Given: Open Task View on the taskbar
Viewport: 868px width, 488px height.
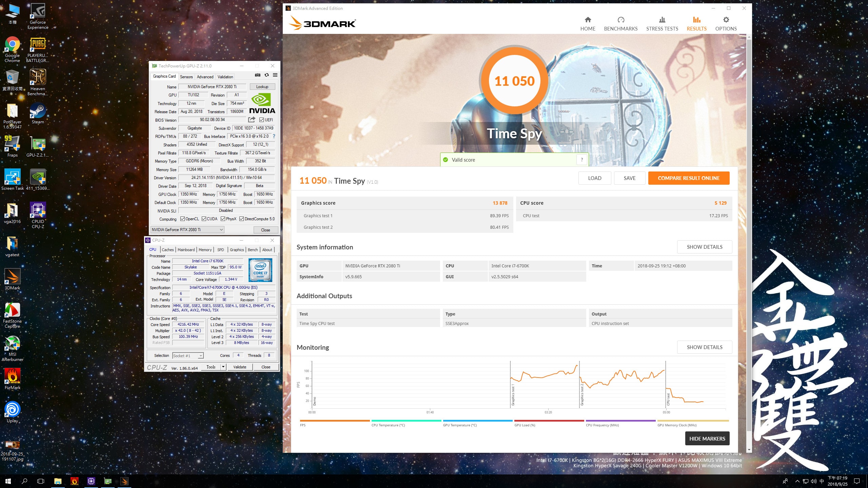Looking at the screenshot, I should (x=41, y=481).
